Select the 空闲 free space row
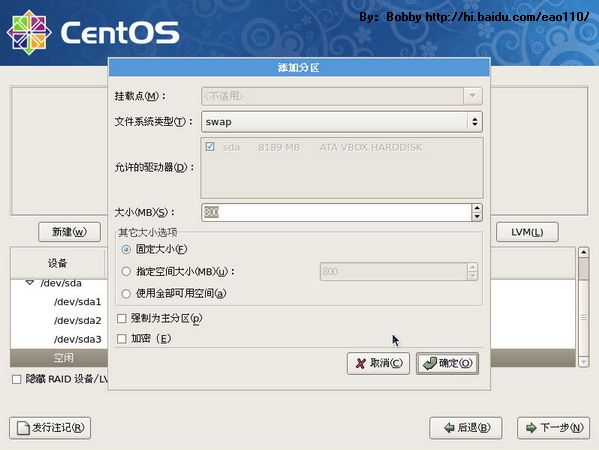Screen dimensions: 599x450 [x=59, y=358]
